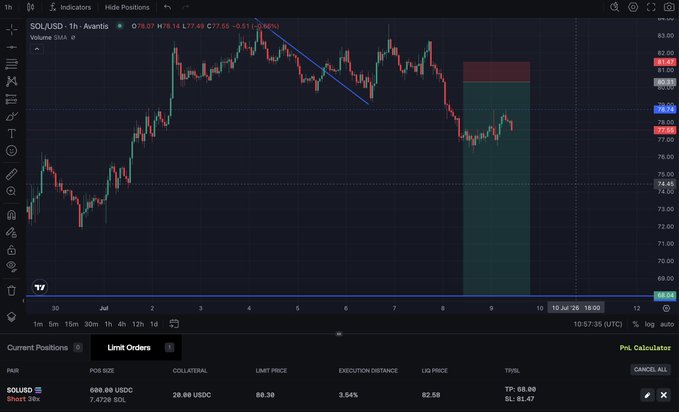
Task: Click the 80.30 limit price value
Action: point(265,395)
